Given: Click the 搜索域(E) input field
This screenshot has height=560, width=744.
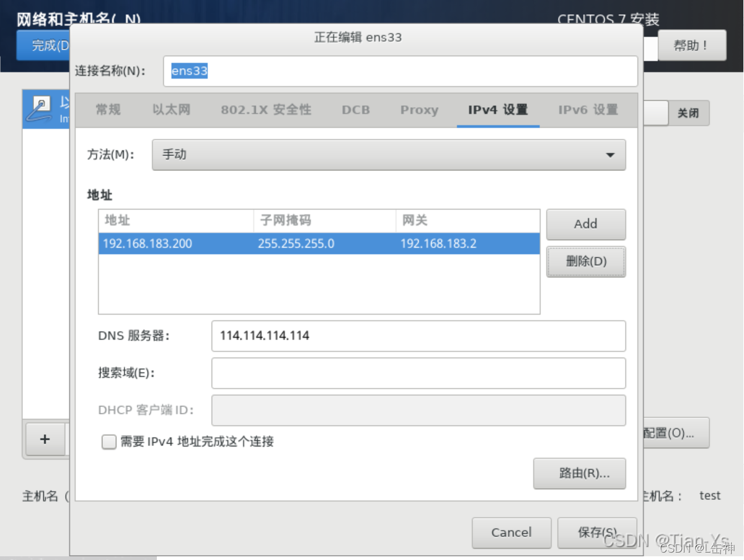Looking at the screenshot, I should (x=418, y=373).
